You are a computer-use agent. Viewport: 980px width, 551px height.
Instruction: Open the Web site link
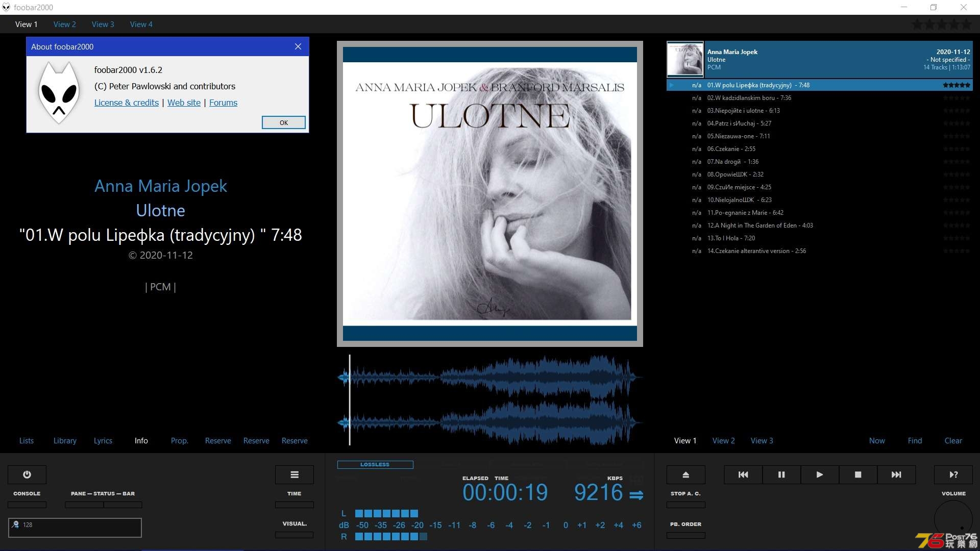pos(184,103)
